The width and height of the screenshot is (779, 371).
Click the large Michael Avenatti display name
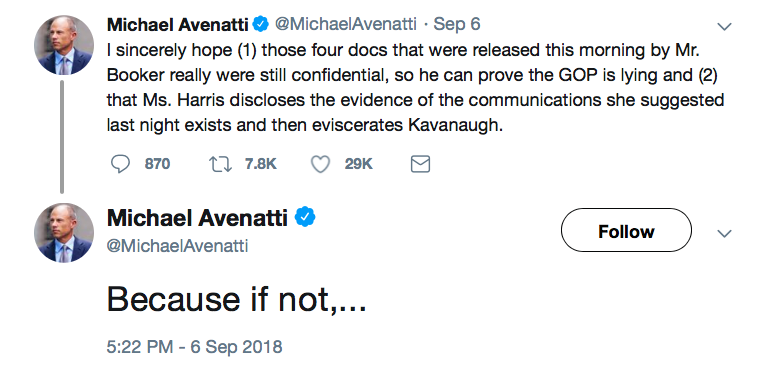[197, 218]
